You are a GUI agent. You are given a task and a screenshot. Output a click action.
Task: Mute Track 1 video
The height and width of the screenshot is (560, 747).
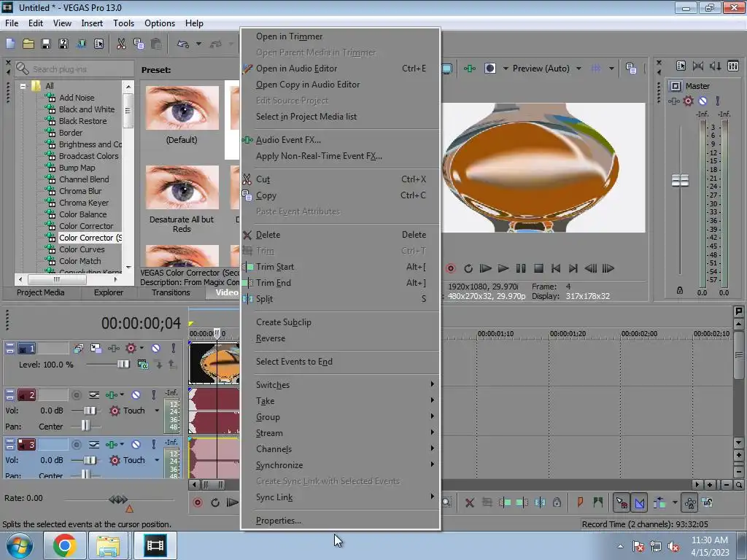(156, 349)
